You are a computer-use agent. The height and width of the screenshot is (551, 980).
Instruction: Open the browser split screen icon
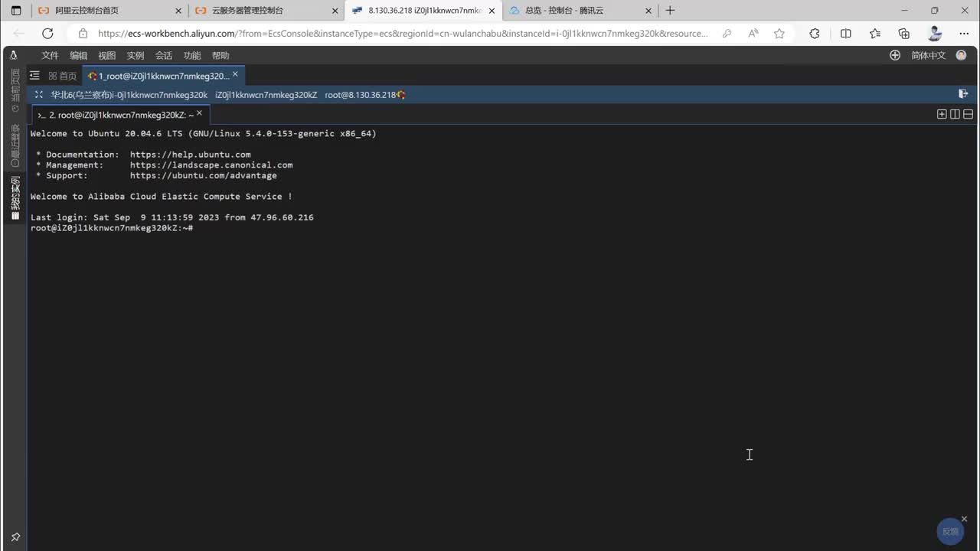pyautogui.click(x=846, y=34)
